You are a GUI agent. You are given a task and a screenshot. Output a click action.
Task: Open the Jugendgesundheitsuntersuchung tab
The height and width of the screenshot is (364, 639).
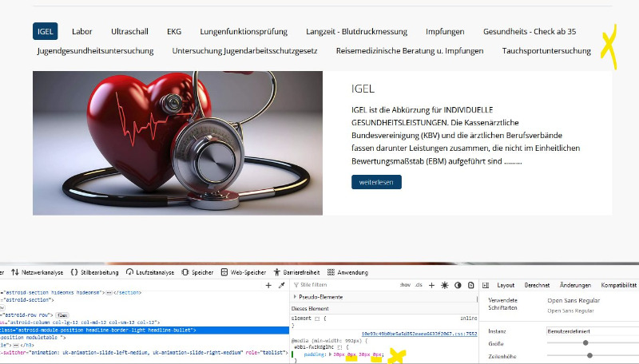pos(95,51)
